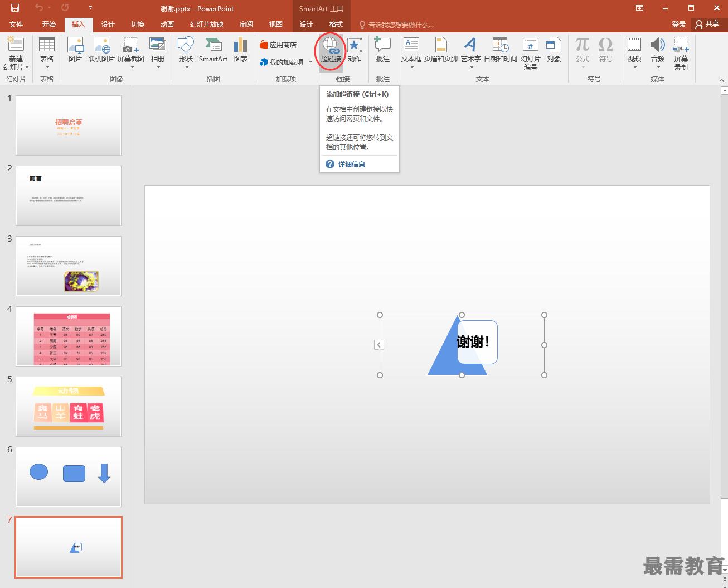
Task: Open the ribbon display options button
Action: (x=639, y=8)
